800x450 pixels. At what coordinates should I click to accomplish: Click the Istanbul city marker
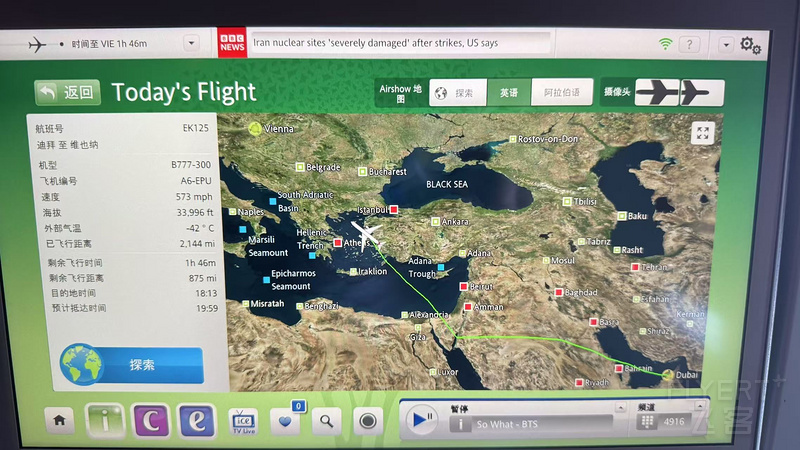pos(394,210)
